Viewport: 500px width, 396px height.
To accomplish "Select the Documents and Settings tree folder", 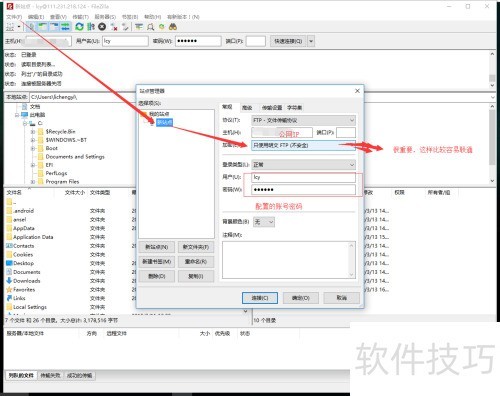I will tap(75, 157).
